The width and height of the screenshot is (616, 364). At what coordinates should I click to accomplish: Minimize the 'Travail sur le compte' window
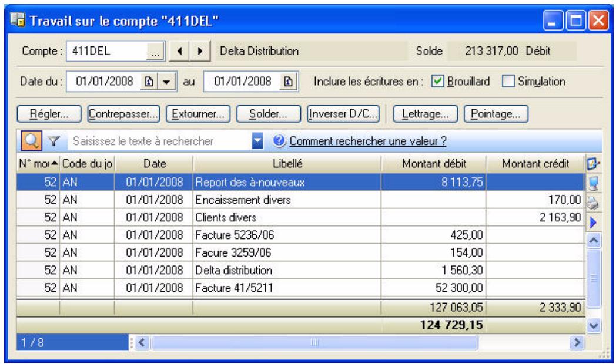coord(553,21)
